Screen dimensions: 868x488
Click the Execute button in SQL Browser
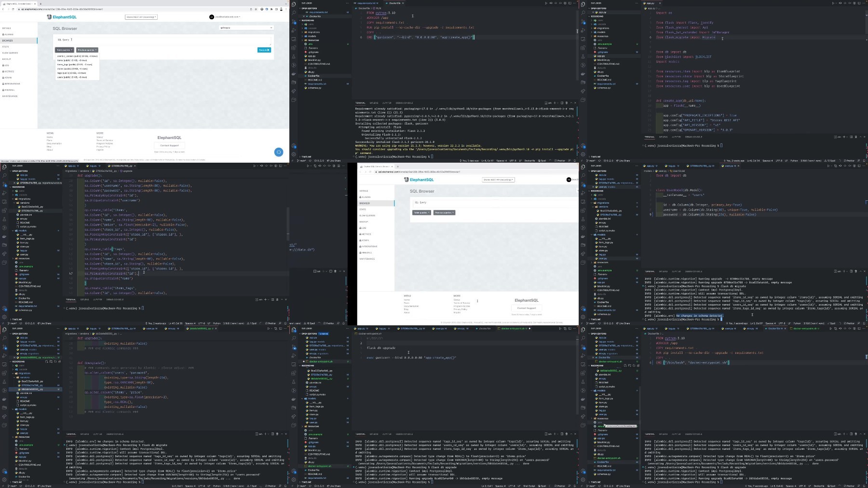point(264,50)
